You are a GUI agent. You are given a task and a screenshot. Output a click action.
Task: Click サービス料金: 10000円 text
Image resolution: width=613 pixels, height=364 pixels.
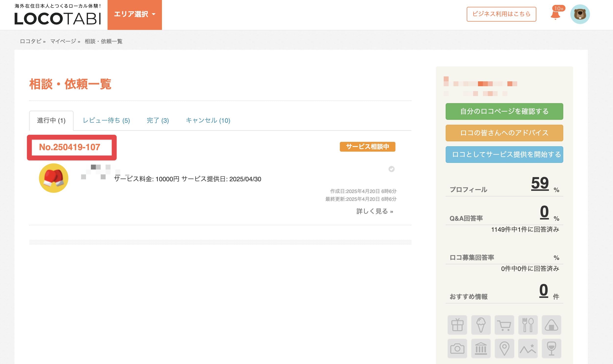tap(147, 179)
